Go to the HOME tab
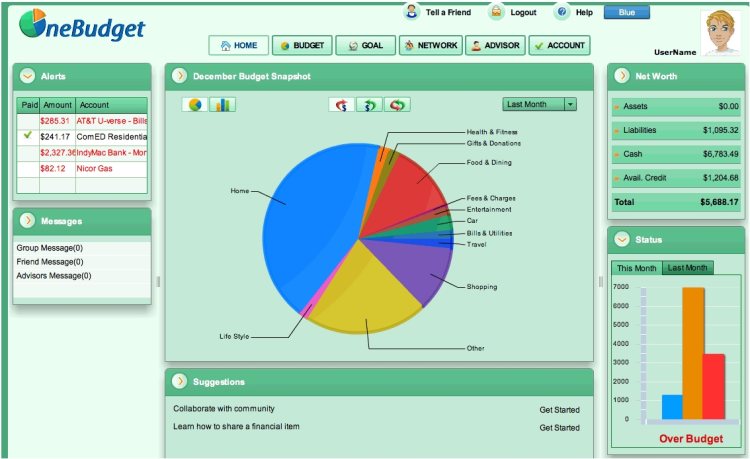 point(239,45)
